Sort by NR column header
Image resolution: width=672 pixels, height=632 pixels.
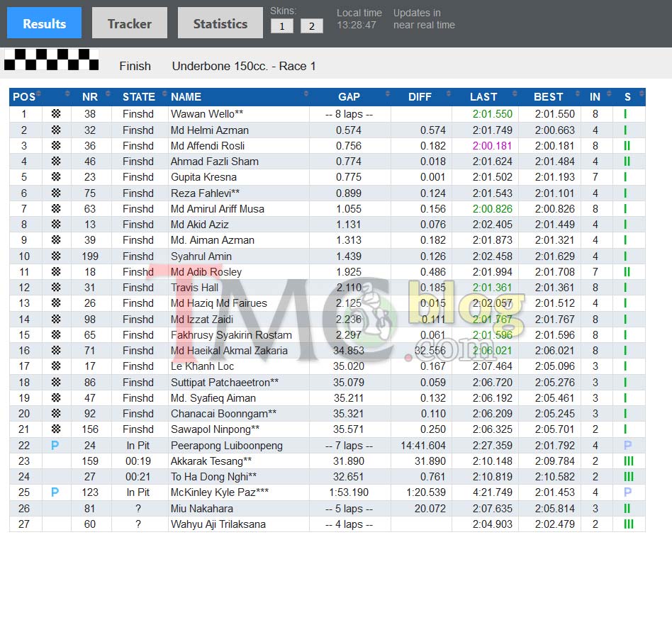click(x=90, y=97)
